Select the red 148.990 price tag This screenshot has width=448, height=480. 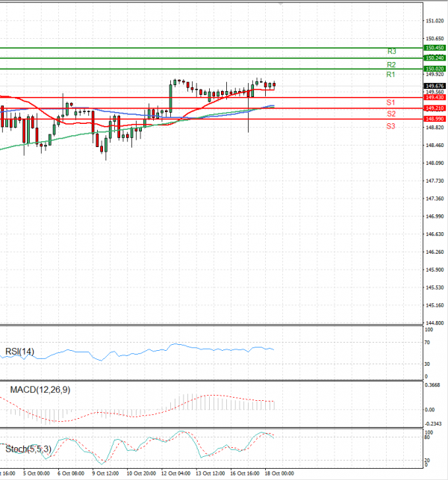tap(435, 119)
